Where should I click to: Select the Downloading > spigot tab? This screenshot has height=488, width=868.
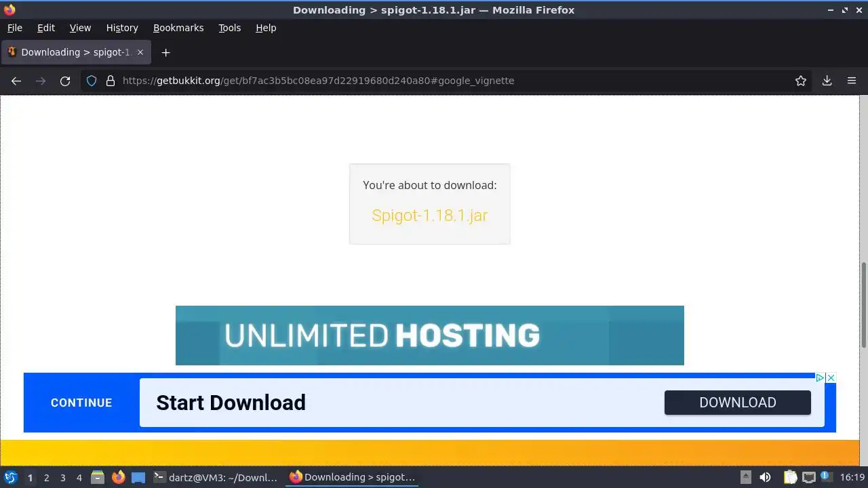pyautogui.click(x=76, y=52)
